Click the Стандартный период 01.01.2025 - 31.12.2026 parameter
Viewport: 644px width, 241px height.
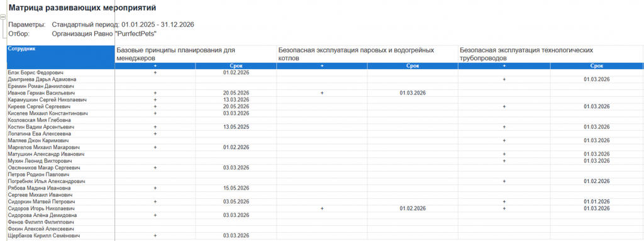click(x=123, y=25)
